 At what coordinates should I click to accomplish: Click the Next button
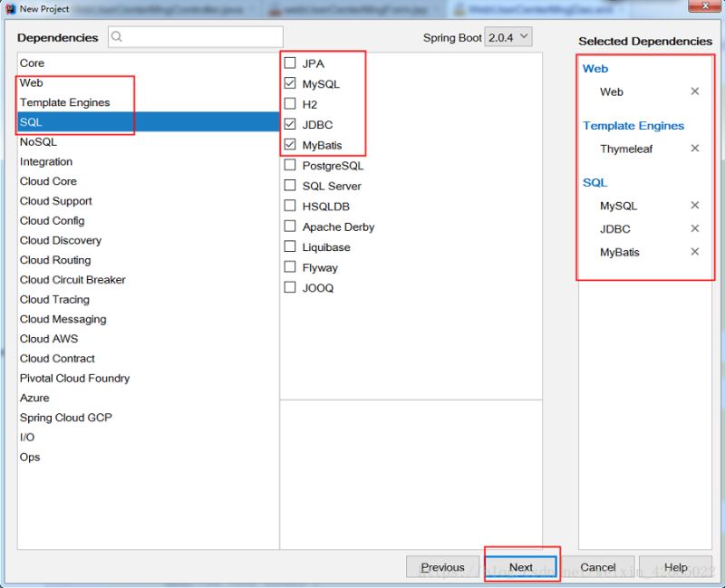520,567
